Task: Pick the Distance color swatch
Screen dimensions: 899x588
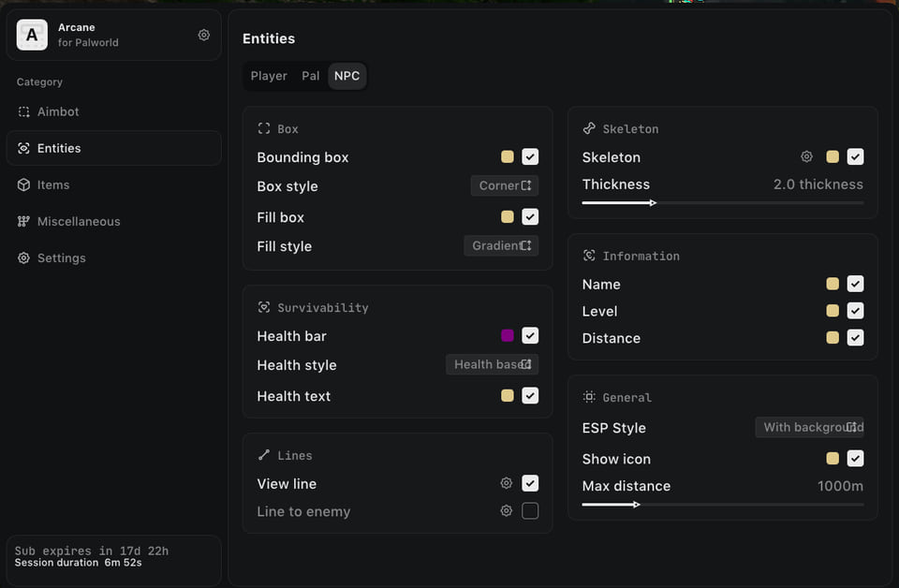Action: (x=833, y=338)
